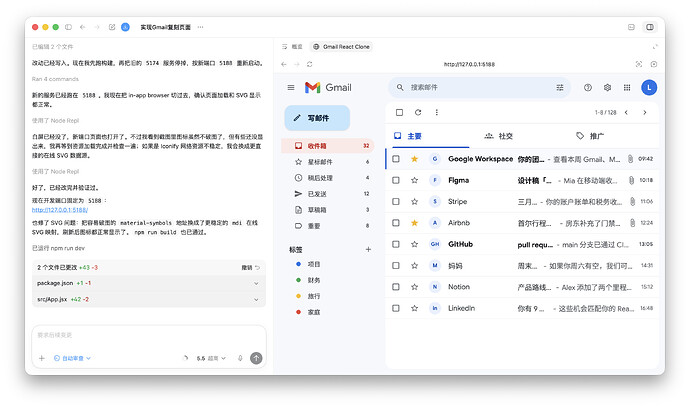
Task: Tick the select-all emails checkbox
Action: pyautogui.click(x=399, y=113)
